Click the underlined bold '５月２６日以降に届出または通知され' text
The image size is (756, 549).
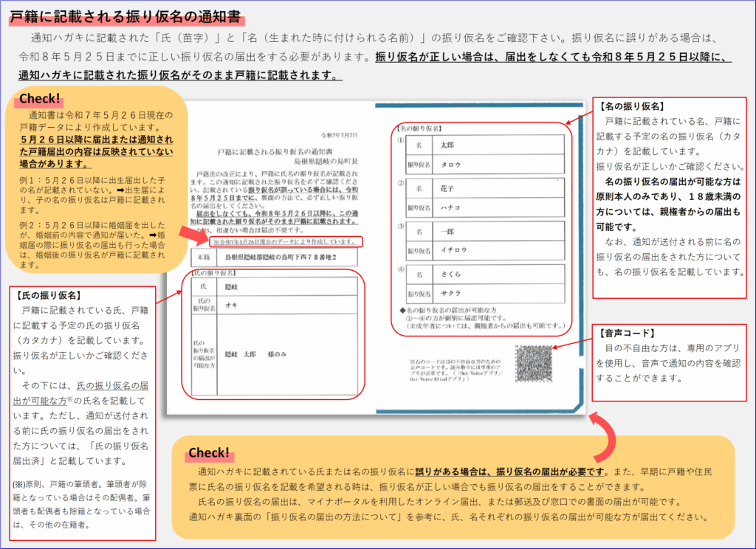pos(97,139)
